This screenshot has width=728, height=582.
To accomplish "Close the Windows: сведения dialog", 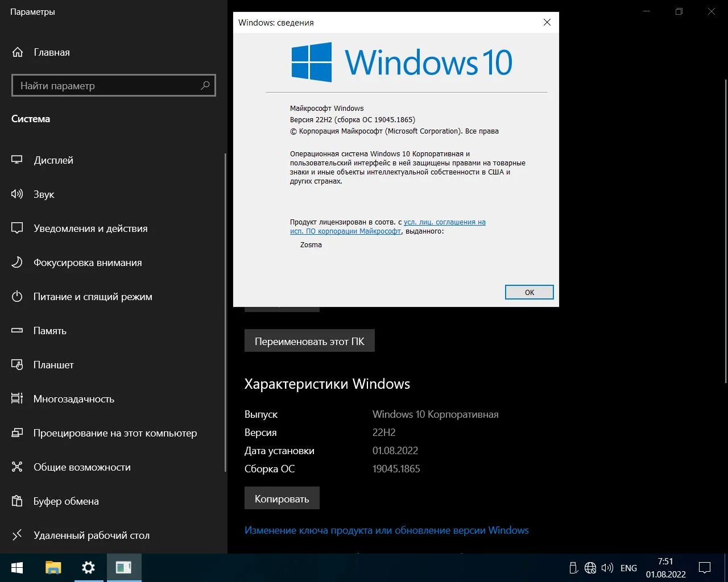I will (547, 22).
